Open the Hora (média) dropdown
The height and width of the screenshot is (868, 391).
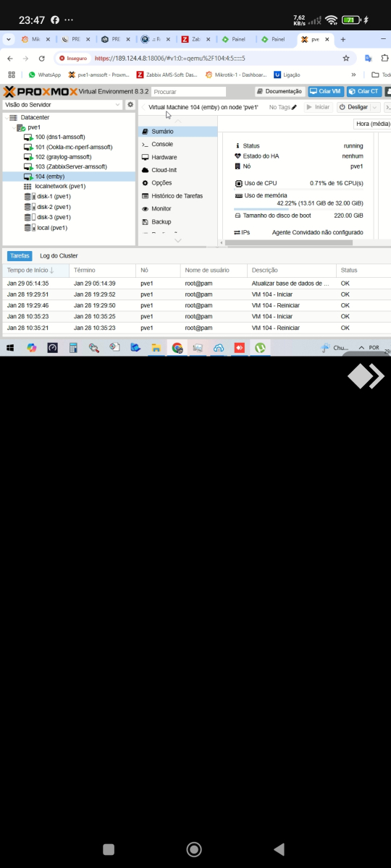pyautogui.click(x=372, y=124)
